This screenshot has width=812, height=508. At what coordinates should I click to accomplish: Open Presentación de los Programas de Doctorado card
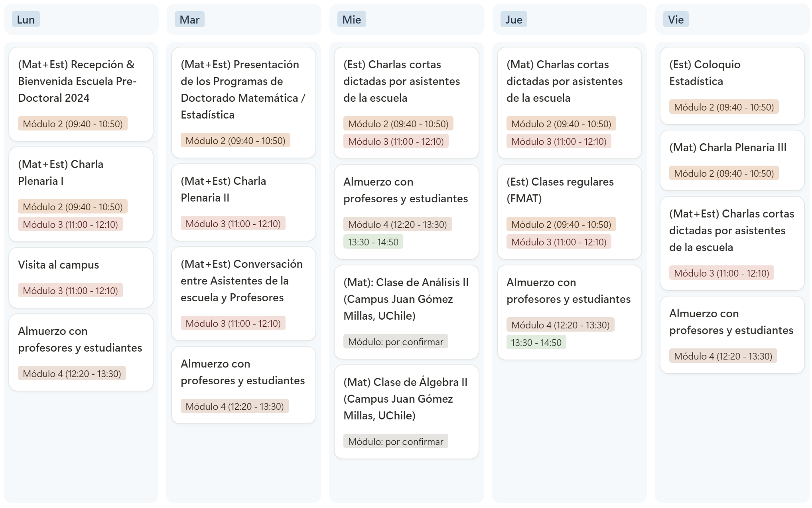click(x=244, y=103)
